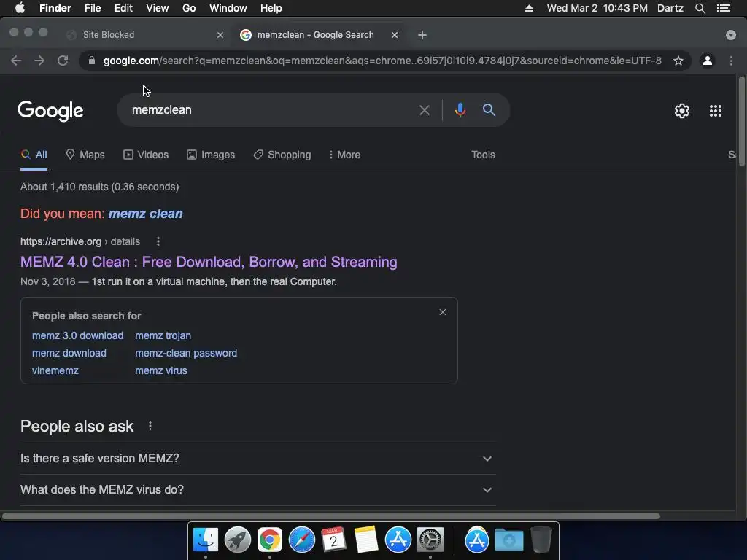Image resolution: width=747 pixels, height=560 pixels.
Task: Open the File menu
Action: [93, 8]
